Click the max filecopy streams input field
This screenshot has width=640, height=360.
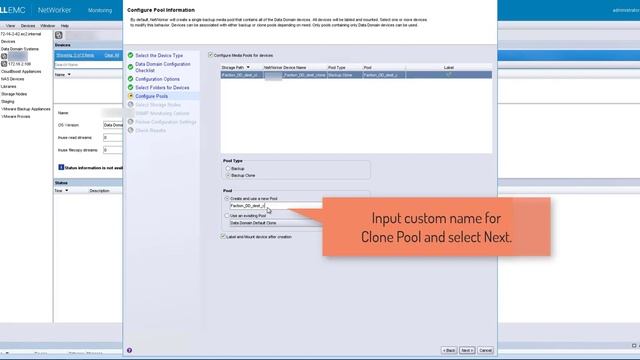click(x=113, y=150)
